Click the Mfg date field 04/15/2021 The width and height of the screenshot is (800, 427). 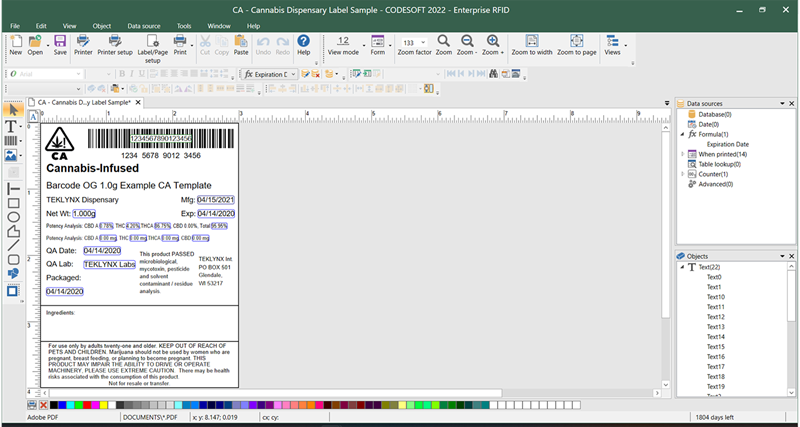[x=216, y=199]
